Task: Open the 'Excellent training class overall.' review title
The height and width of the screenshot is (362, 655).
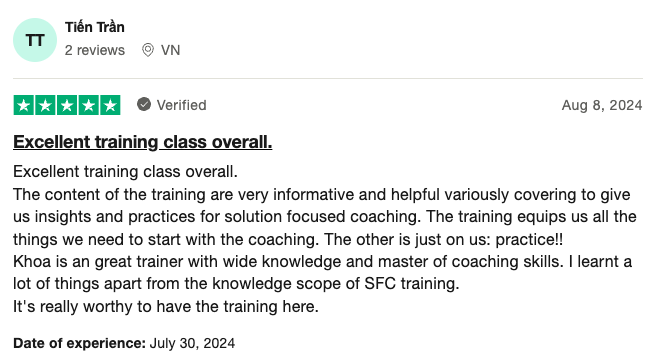Action: (x=142, y=142)
